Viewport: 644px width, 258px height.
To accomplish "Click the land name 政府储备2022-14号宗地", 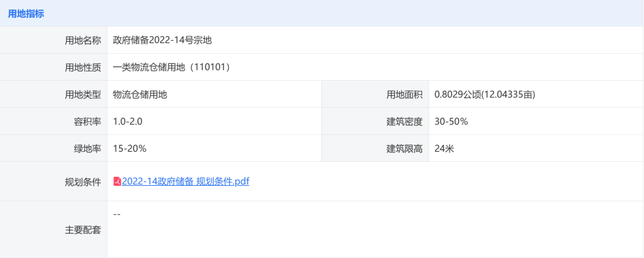I will click(162, 41).
